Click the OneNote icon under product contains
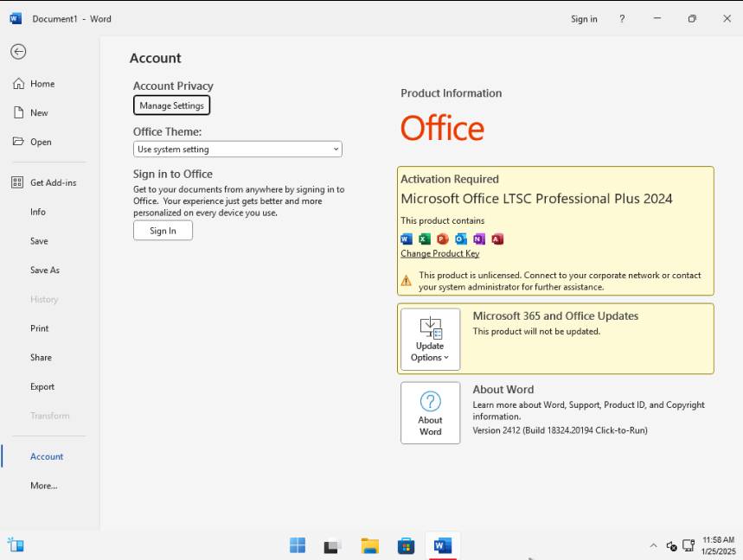 click(479, 239)
